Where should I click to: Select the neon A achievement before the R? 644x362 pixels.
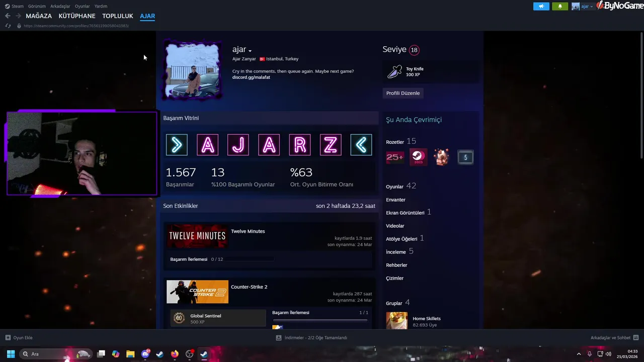269,145
